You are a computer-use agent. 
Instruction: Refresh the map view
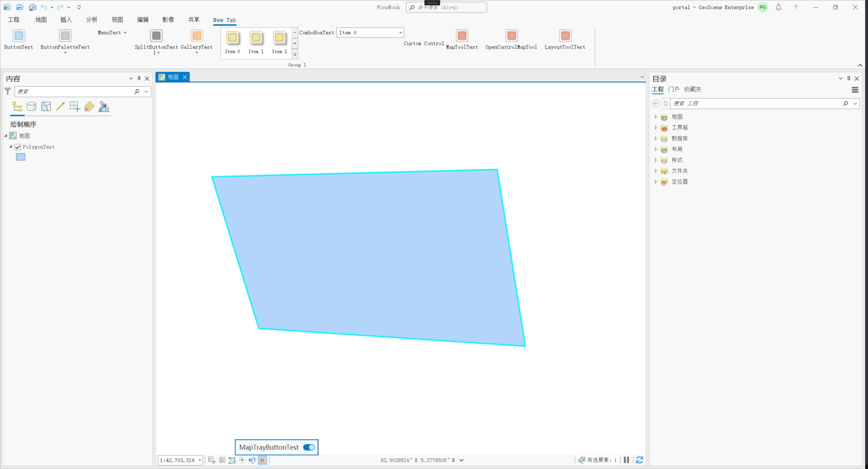[640, 460]
